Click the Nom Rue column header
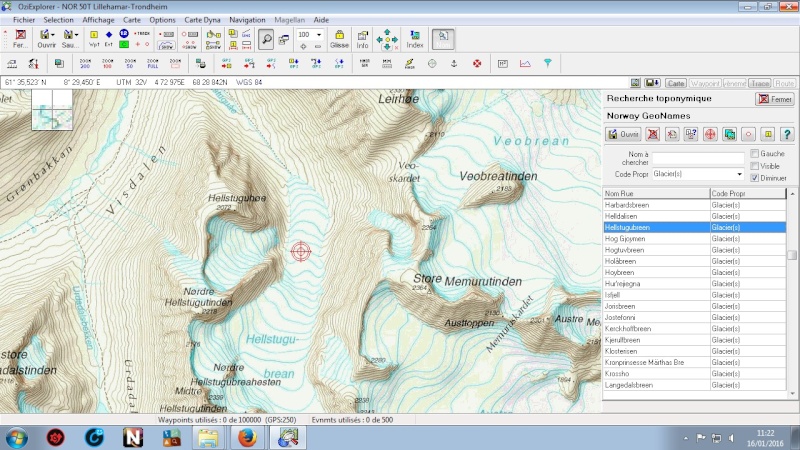Screen dimensions: 800x450 click(656, 193)
